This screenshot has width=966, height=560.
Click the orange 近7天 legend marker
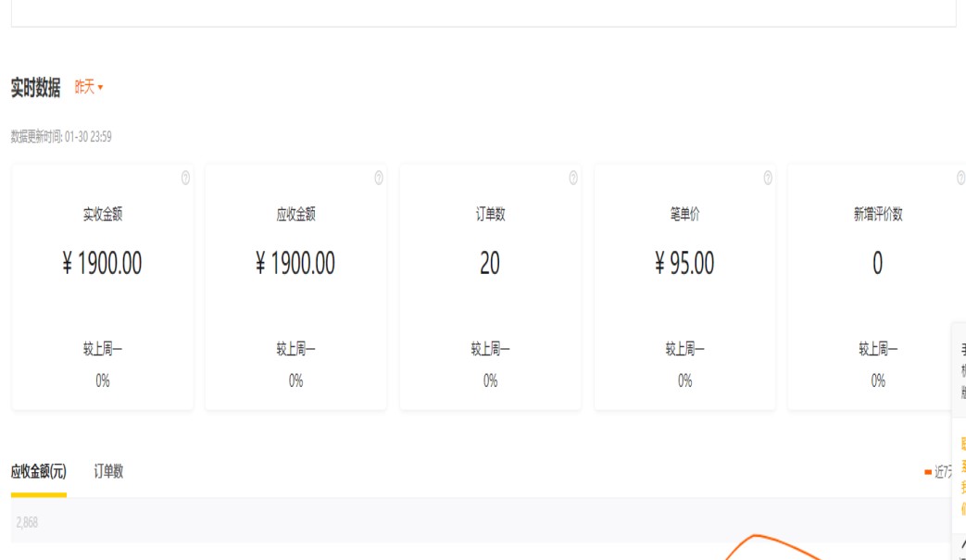pos(928,472)
